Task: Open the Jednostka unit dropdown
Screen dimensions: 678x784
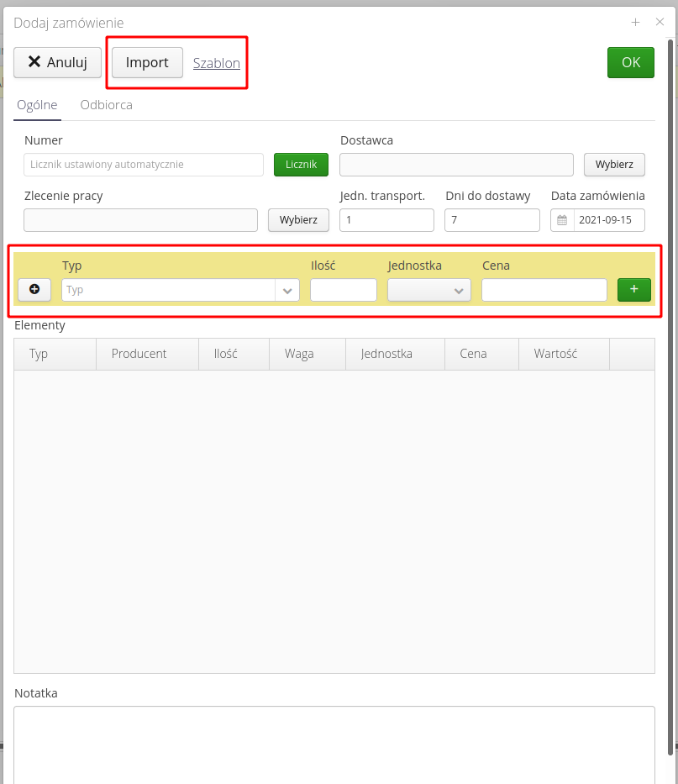Action: pos(429,290)
